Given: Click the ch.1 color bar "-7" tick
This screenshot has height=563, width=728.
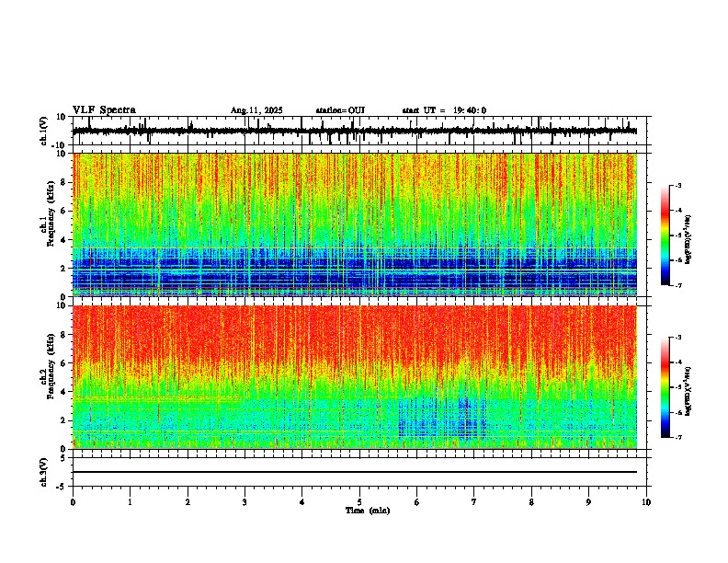Looking at the screenshot, I should pyautogui.click(x=678, y=285).
